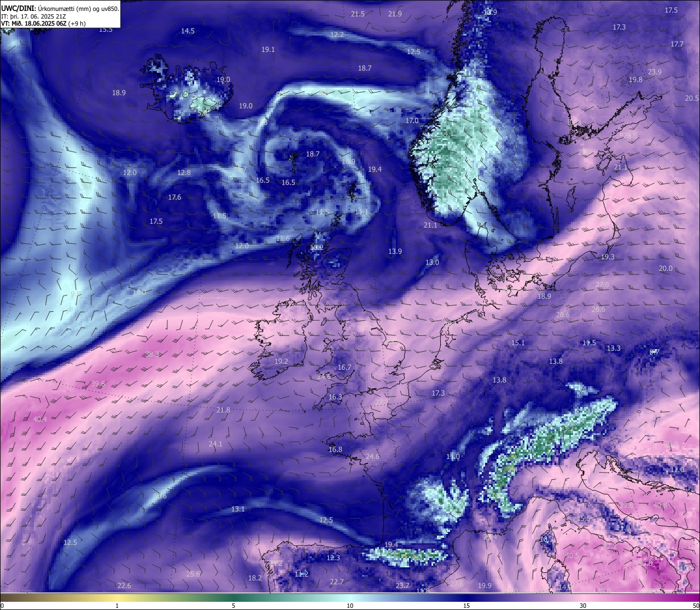This screenshot has width=700, height=610.
Task: Select the 40.4 value label
Action: pyautogui.click(x=40, y=419)
